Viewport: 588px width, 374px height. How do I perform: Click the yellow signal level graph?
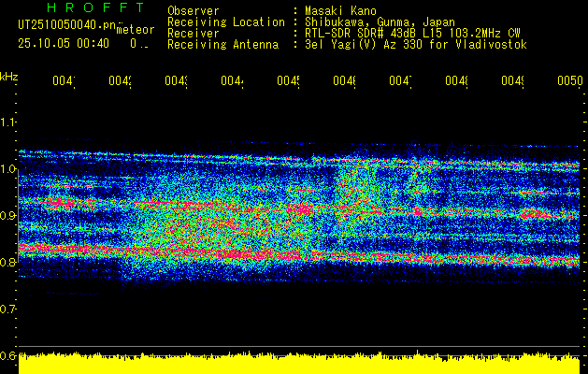click(x=299, y=363)
